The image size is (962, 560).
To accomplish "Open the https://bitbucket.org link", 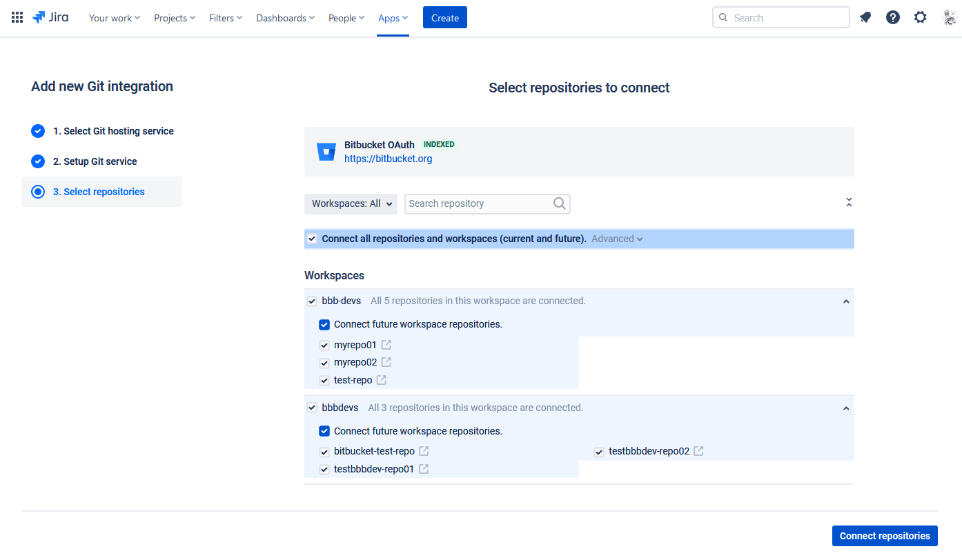I will [389, 159].
